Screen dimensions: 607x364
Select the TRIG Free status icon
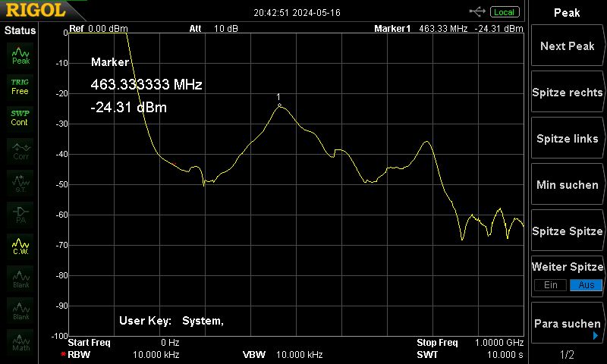point(20,86)
